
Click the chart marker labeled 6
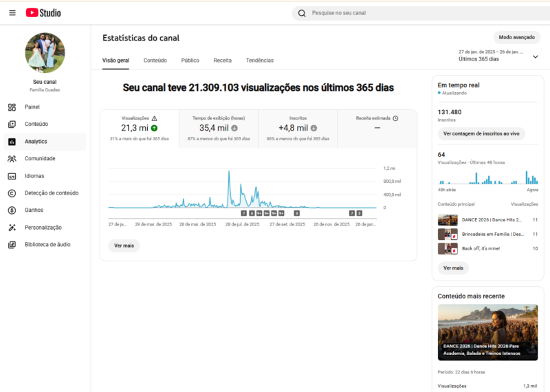(252, 213)
